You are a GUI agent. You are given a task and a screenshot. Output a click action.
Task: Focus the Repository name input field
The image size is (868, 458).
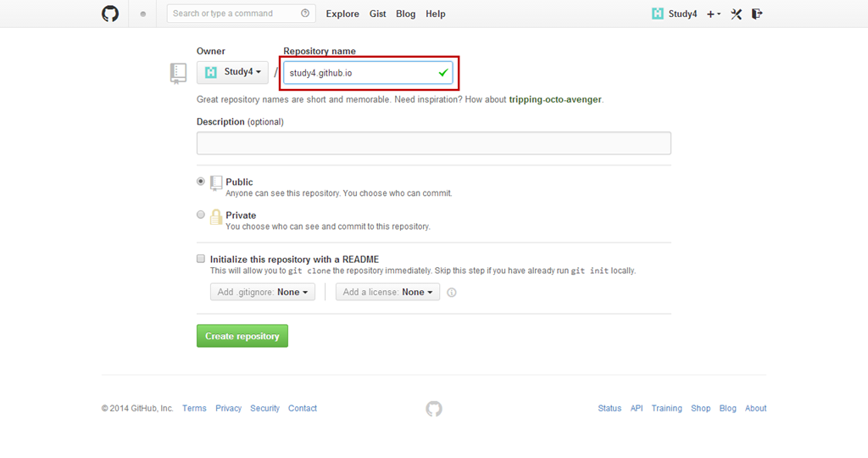point(368,73)
